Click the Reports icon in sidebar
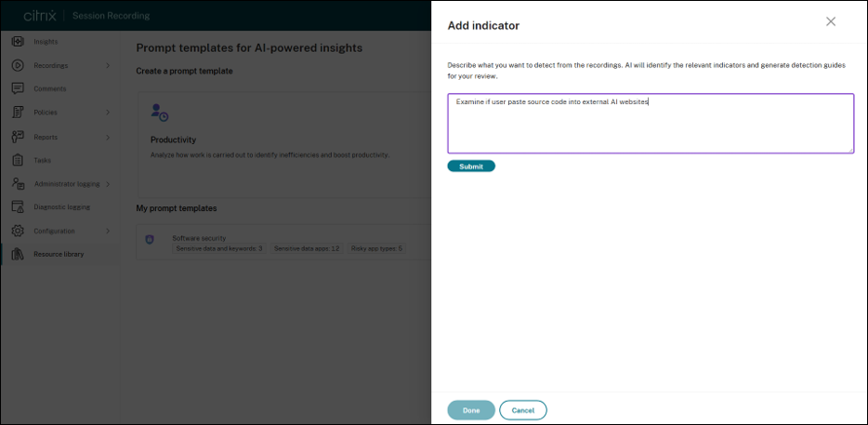The width and height of the screenshot is (868, 425). 18,137
